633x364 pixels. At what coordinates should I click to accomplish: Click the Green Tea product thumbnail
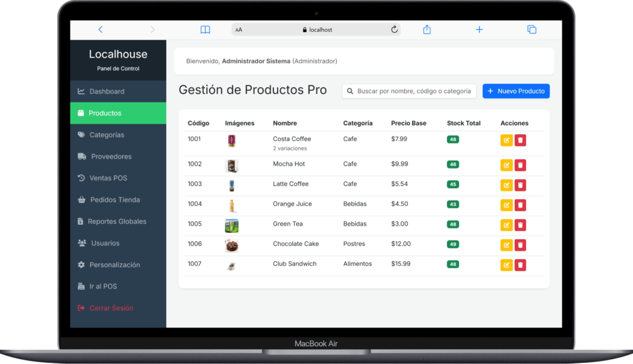point(233,225)
